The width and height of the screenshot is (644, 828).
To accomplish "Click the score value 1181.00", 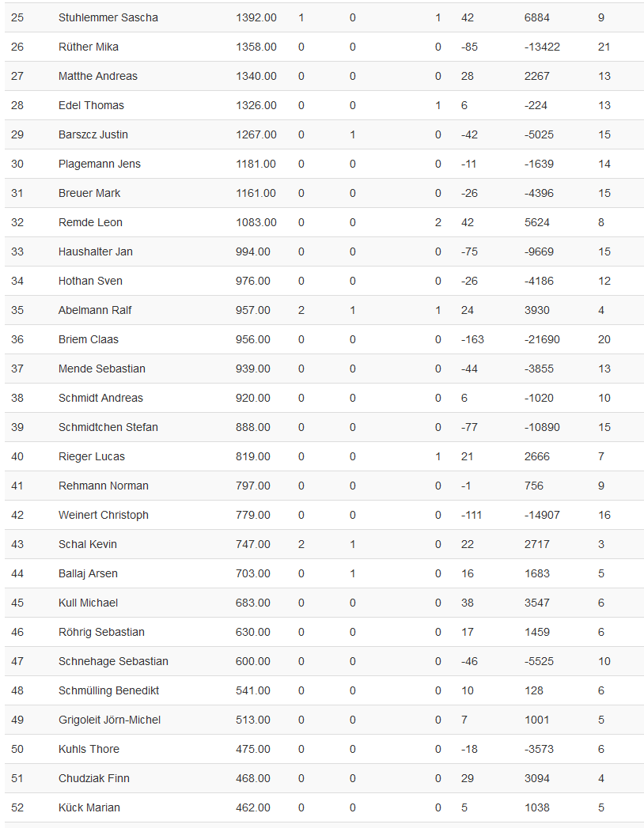I will [x=256, y=164].
